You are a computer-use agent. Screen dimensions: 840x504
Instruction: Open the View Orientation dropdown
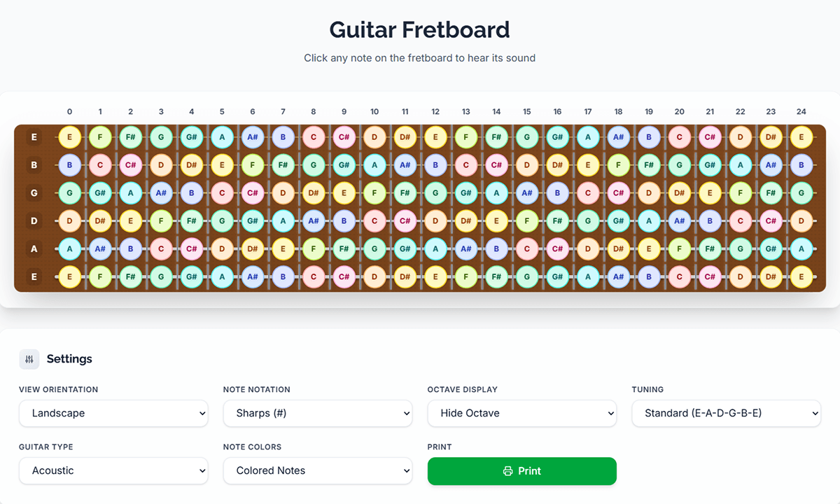click(x=113, y=413)
